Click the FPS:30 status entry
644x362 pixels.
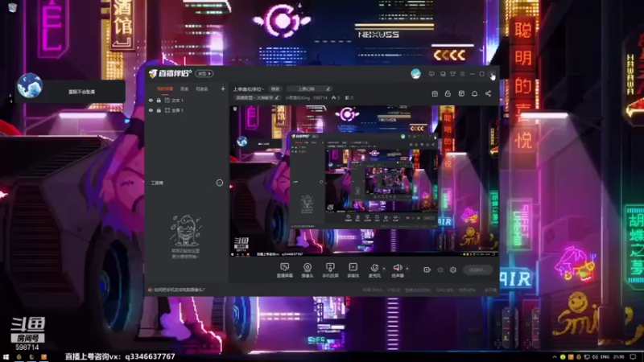tap(394, 290)
